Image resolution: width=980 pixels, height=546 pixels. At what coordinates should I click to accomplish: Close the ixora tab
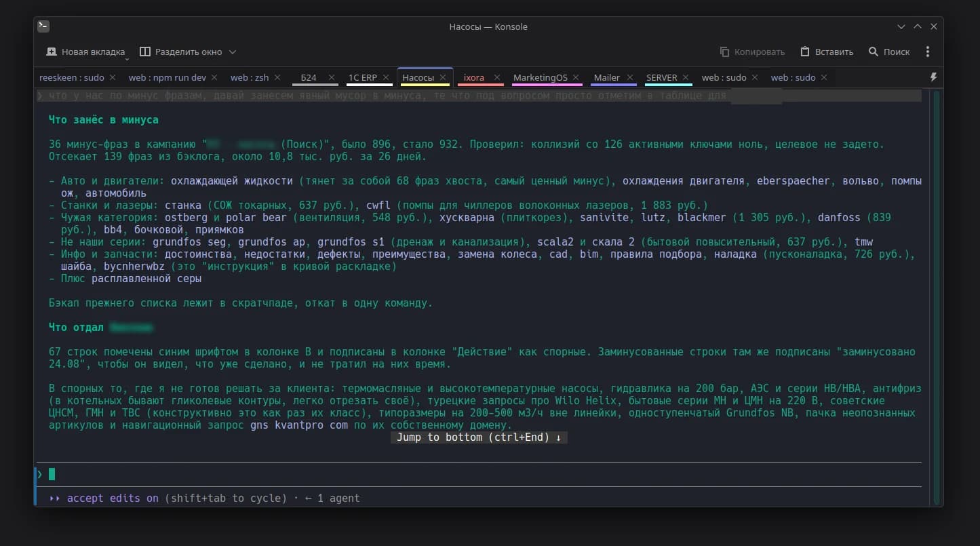click(497, 77)
